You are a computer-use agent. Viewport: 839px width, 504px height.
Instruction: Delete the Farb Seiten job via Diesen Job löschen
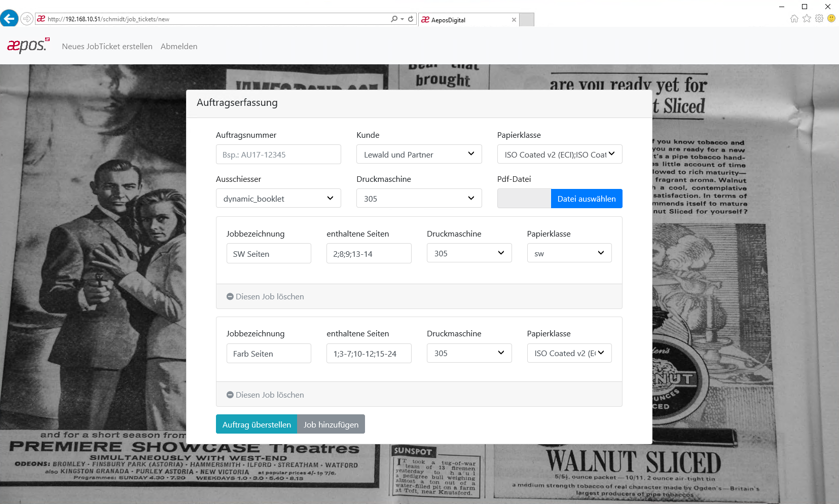[265, 395]
